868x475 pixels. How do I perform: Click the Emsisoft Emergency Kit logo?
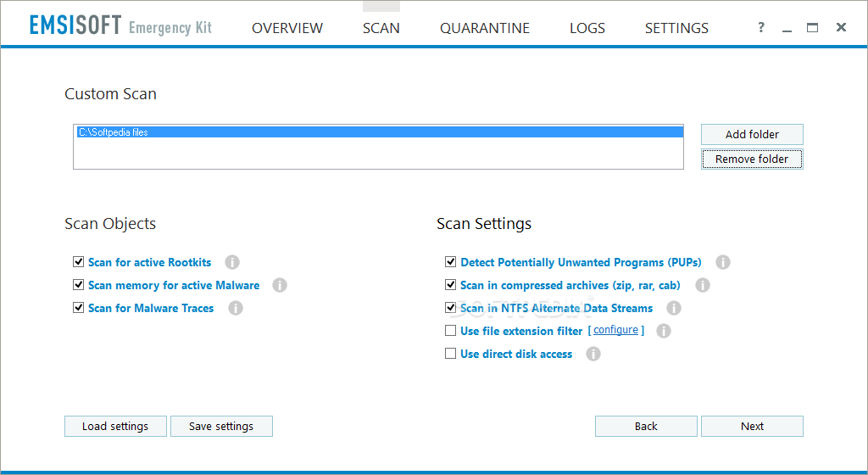coord(120,25)
